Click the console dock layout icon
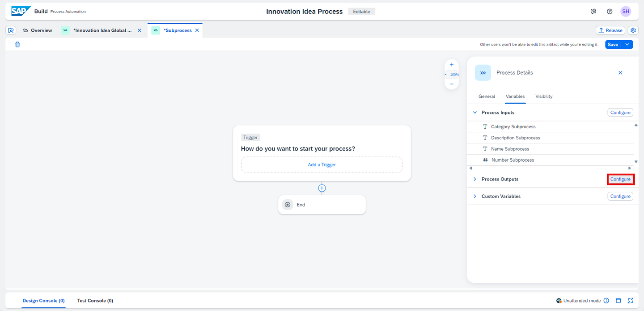This screenshot has height=311, width=644. pos(619,301)
